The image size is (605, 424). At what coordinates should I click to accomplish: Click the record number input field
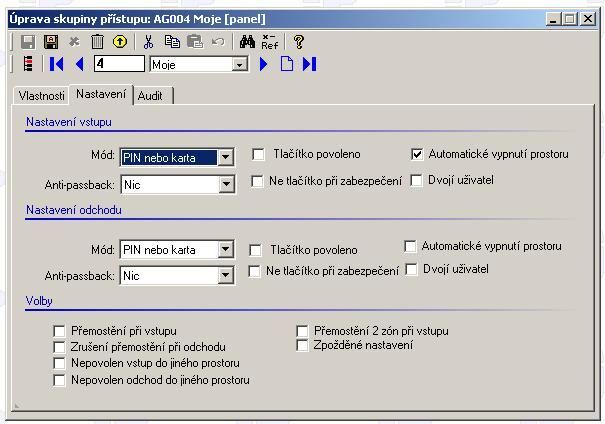pyautogui.click(x=118, y=64)
